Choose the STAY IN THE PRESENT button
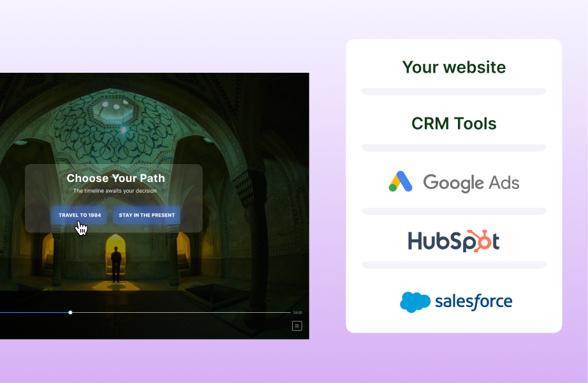The width and height of the screenshot is (588, 383). coord(147,215)
